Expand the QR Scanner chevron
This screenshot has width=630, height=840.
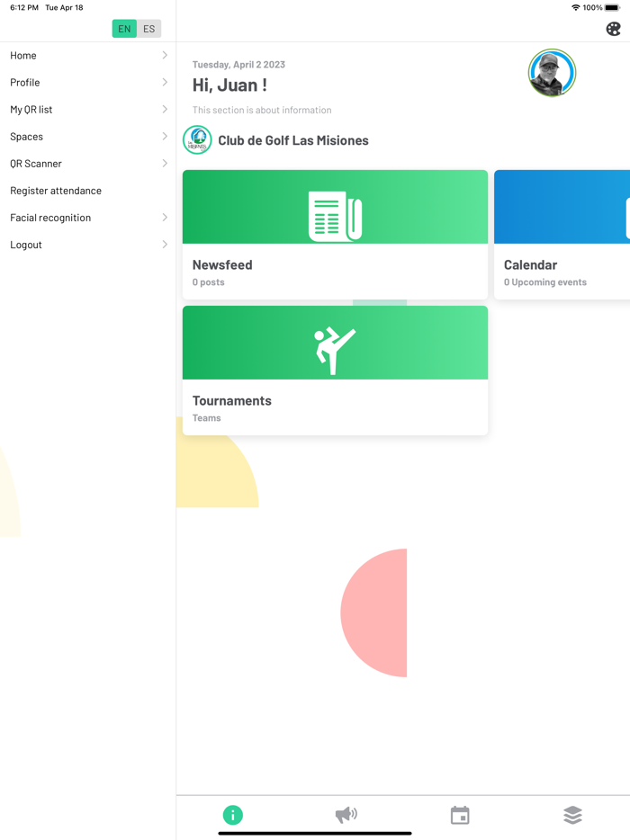[165, 164]
